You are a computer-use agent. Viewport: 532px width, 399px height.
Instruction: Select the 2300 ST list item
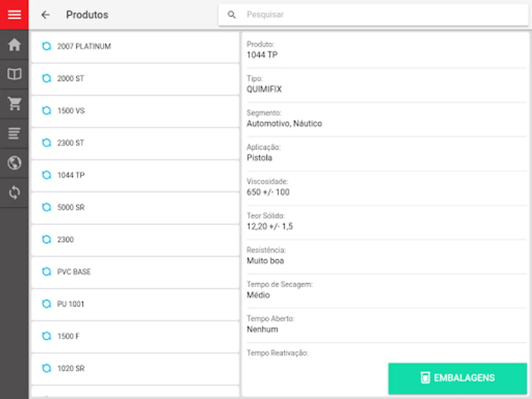(135, 143)
